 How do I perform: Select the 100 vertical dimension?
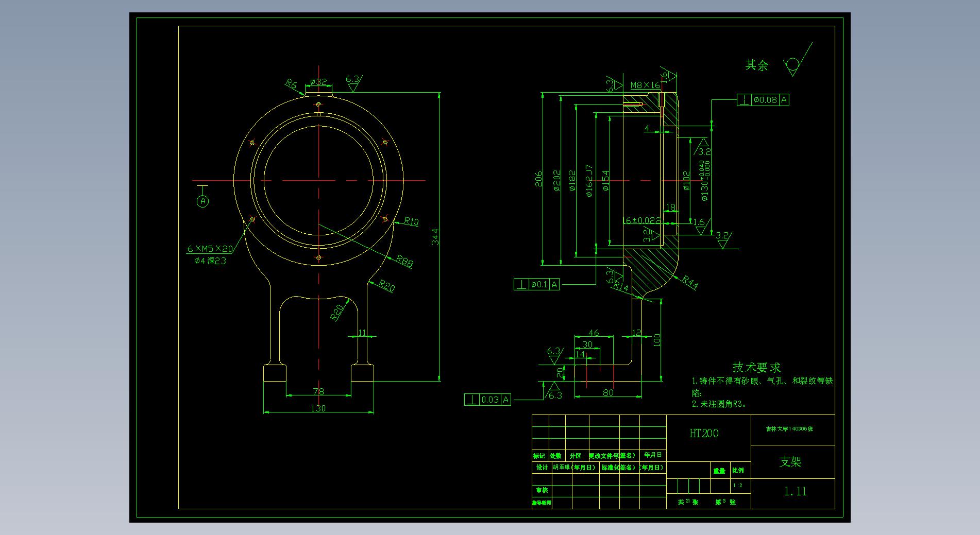pos(657,340)
